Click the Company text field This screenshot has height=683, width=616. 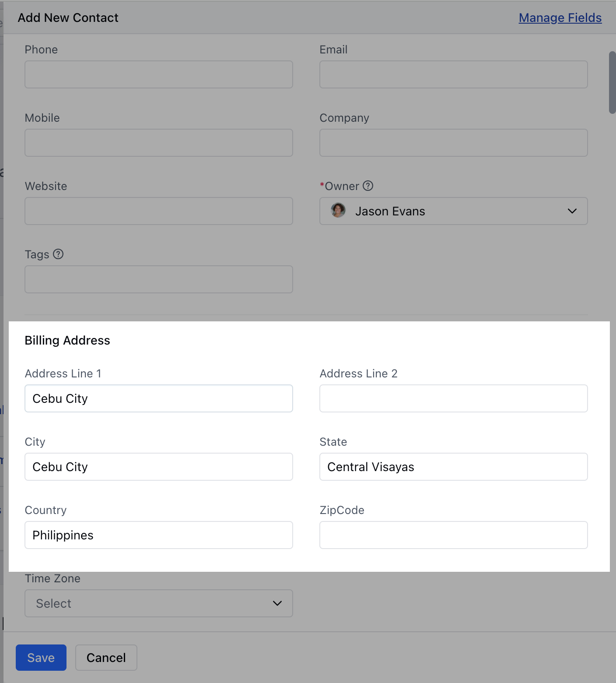(x=454, y=143)
